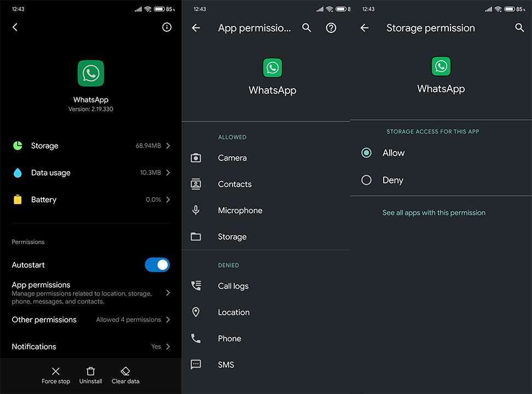Viewport: 532px width, 394px height.
Task: Open the SMS denied permission
Action: (x=265, y=364)
